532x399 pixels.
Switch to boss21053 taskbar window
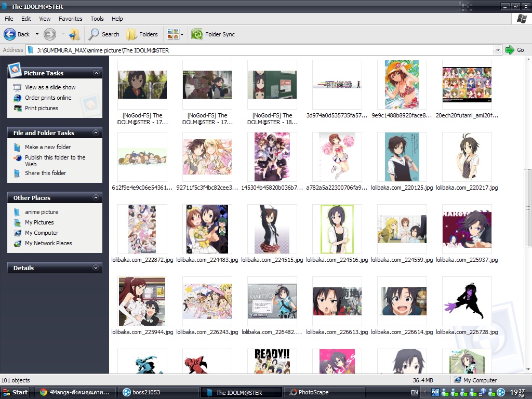click(157, 392)
